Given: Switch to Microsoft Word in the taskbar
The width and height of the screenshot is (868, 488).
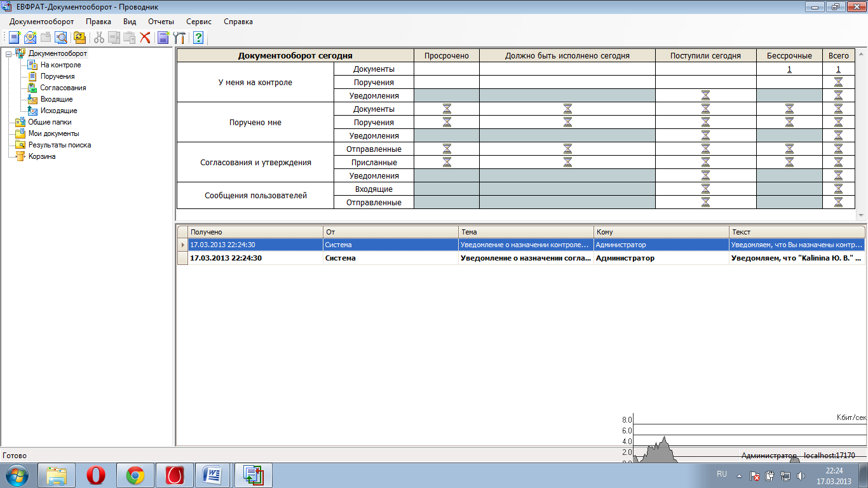Looking at the screenshot, I should pyautogui.click(x=214, y=475).
